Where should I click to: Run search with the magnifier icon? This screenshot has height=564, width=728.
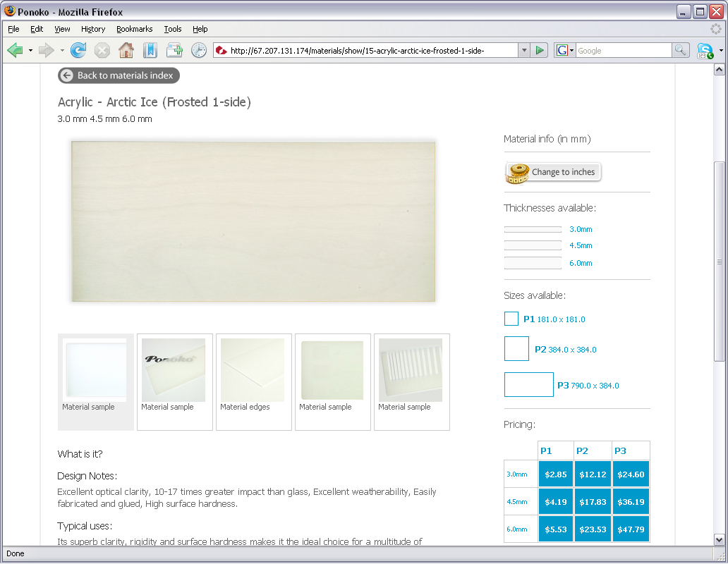(680, 50)
